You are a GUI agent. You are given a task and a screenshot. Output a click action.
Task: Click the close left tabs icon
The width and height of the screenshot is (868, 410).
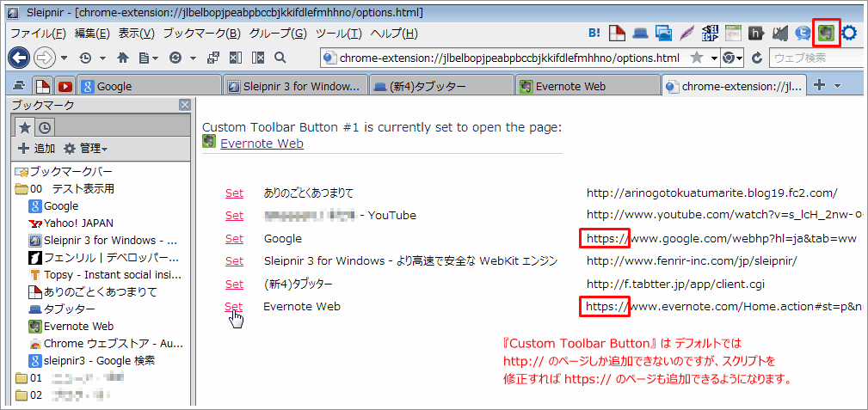pos(236,58)
